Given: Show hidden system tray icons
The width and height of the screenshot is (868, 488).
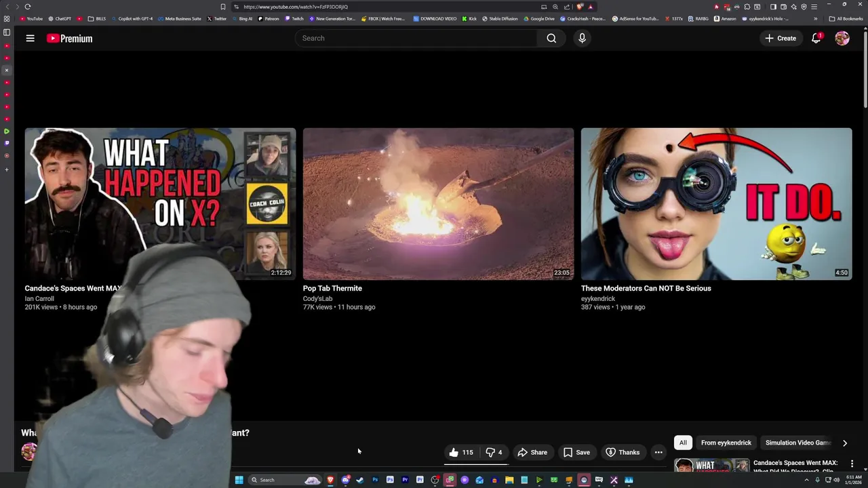Looking at the screenshot, I should coord(806,480).
